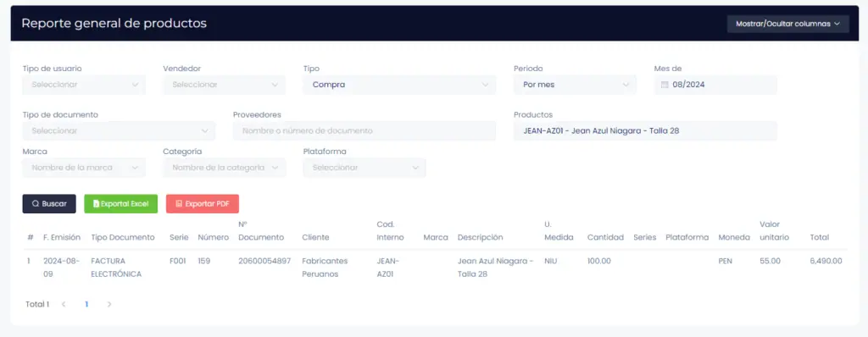The width and height of the screenshot is (868, 337).
Task: Click the Exportar Excel button
Action: (120, 203)
